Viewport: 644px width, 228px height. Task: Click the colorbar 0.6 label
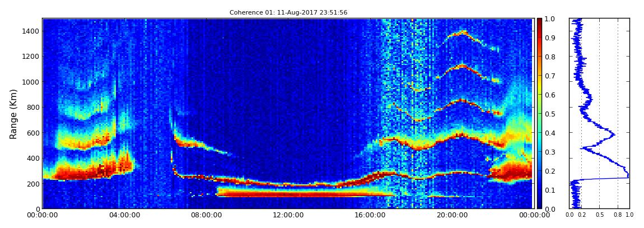tap(550, 95)
